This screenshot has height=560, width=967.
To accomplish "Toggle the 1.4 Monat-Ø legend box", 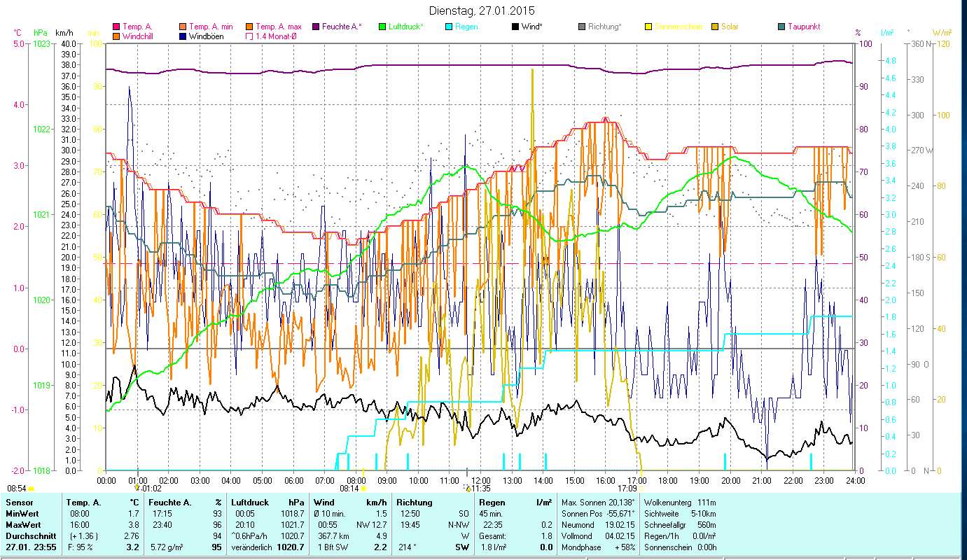I will tap(250, 36).
